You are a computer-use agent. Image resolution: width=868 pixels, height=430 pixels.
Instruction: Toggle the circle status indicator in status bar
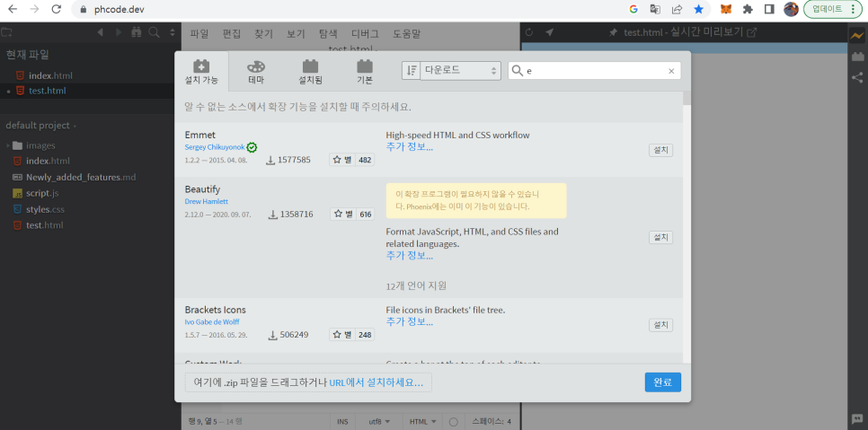[454, 422]
